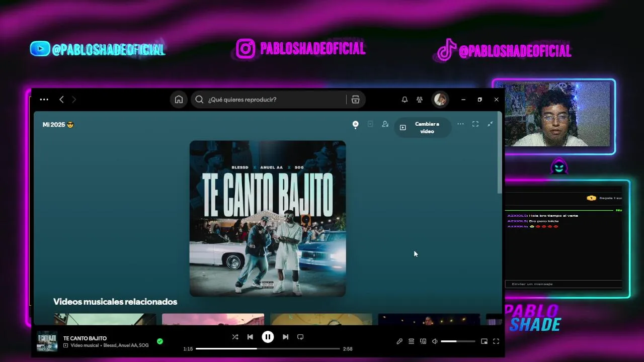The height and width of the screenshot is (362, 644).
Task: Open artists 'Blessd, Anuel AA, SOG' link
Action: click(x=126, y=346)
